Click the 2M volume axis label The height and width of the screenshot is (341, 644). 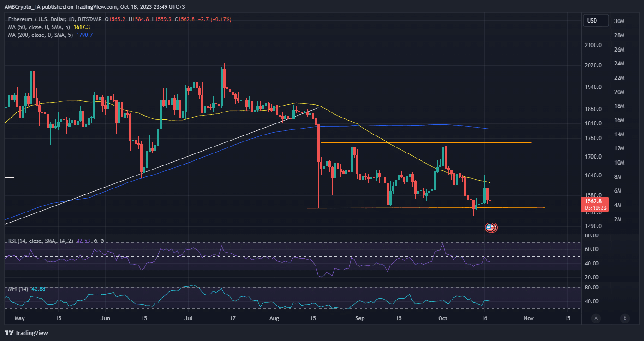(x=619, y=219)
